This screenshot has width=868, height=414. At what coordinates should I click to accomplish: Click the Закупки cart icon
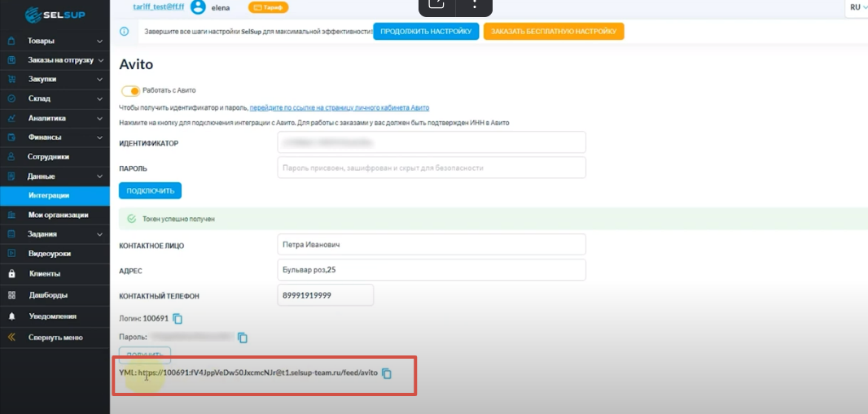pos(11,79)
